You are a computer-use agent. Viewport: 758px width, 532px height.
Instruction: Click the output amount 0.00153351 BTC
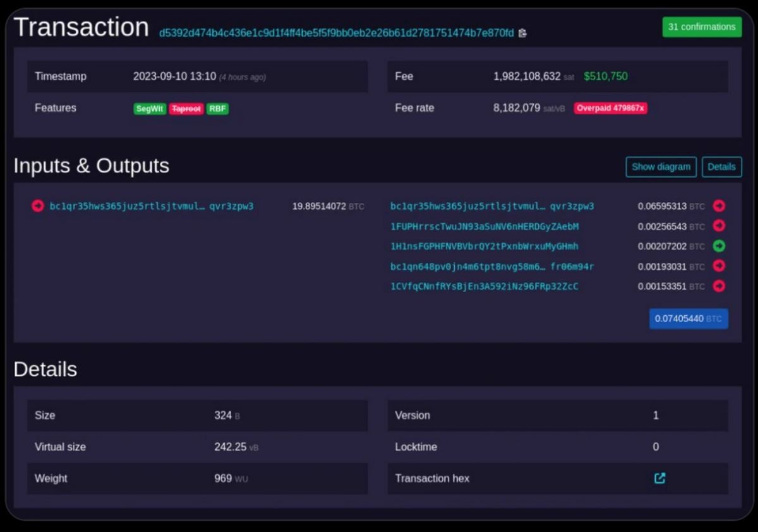coord(671,286)
